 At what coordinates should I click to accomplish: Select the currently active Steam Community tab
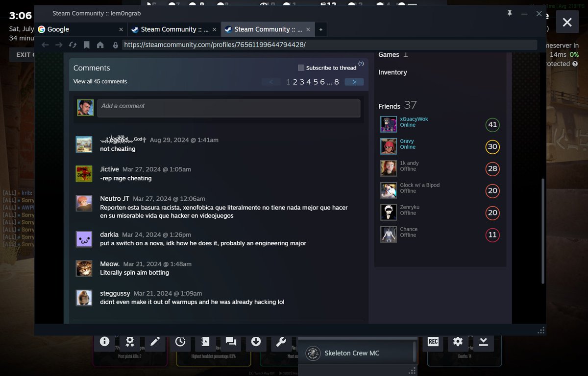coord(268,29)
